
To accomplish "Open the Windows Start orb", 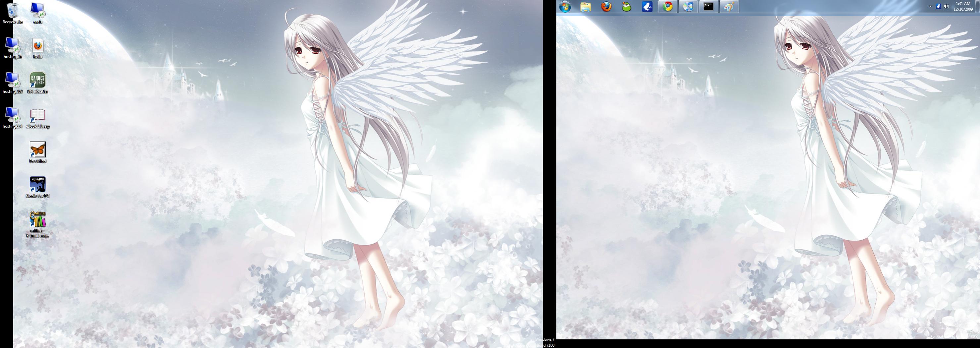I will pyautogui.click(x=565, y=7).
